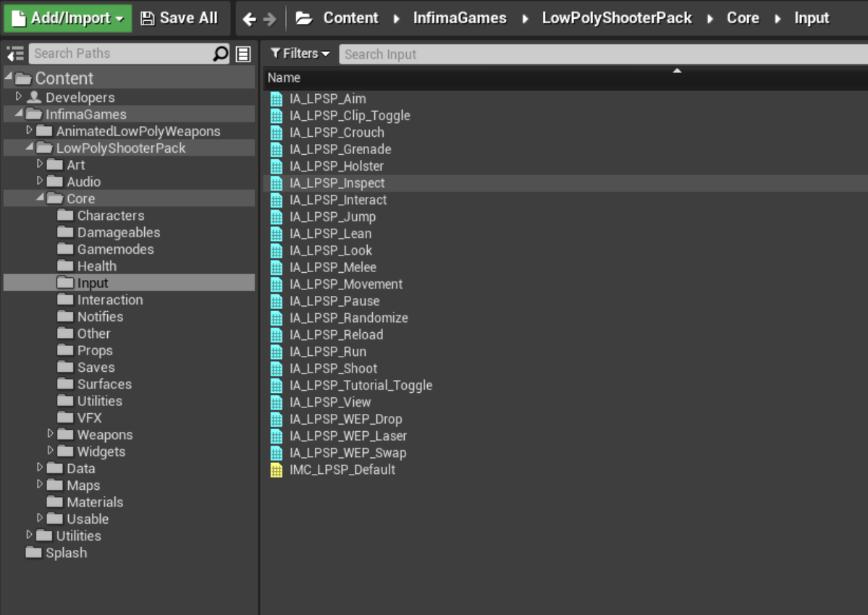Click the folder icon in the breadcrumb bar
The image size is (868, 615).
coord(304,19)
